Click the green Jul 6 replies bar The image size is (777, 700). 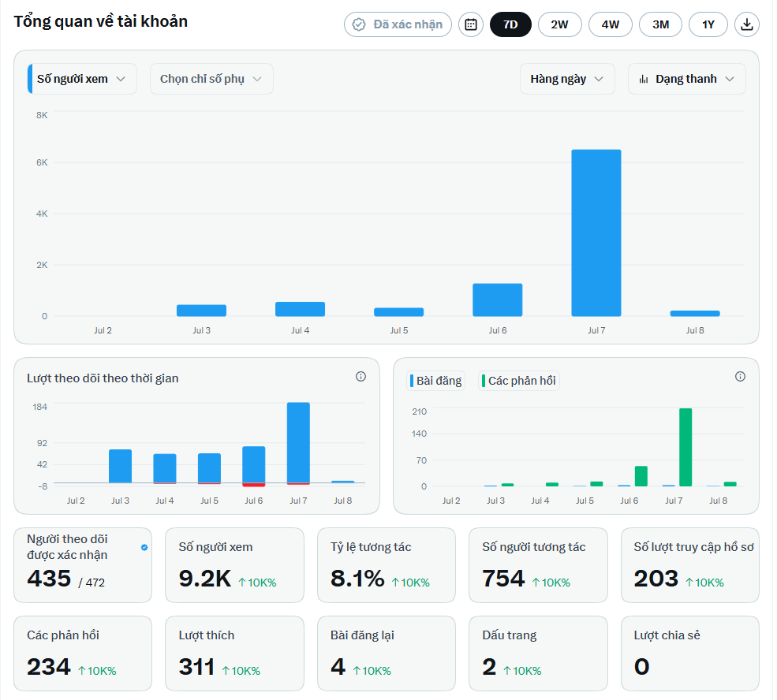click(641, 476)
